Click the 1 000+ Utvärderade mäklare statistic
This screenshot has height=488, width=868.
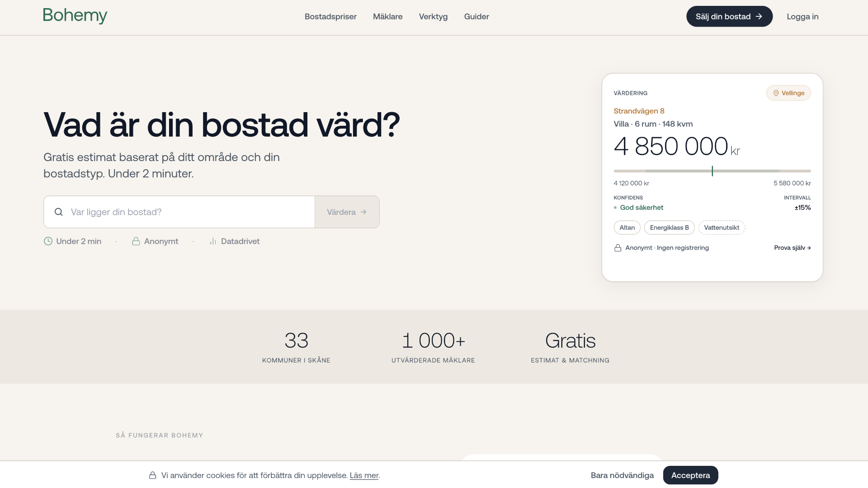click(x=433, y=347)
